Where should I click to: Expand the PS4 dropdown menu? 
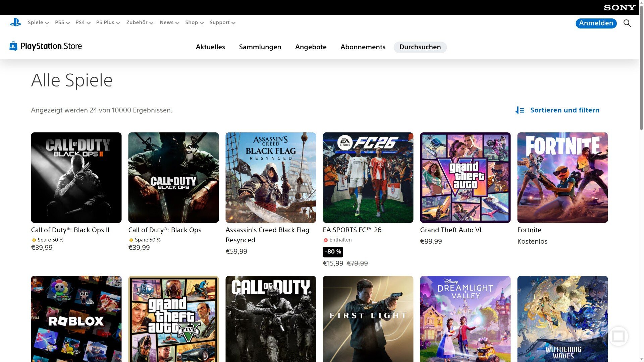click(83, 22)
